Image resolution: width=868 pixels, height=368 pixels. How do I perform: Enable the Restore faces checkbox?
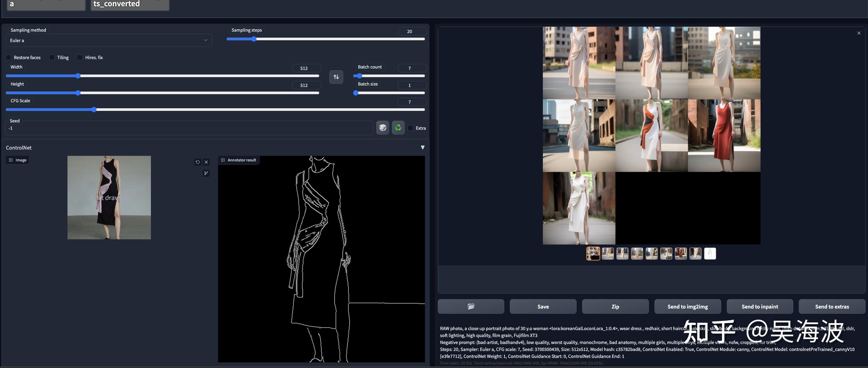tap(9, 57)
